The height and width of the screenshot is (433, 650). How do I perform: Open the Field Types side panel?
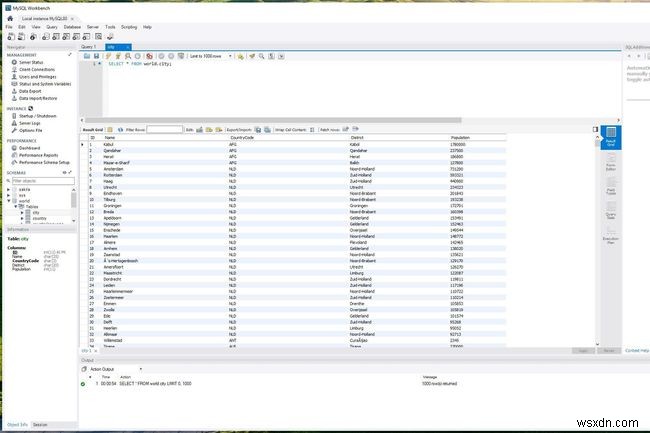pos(611,186)
